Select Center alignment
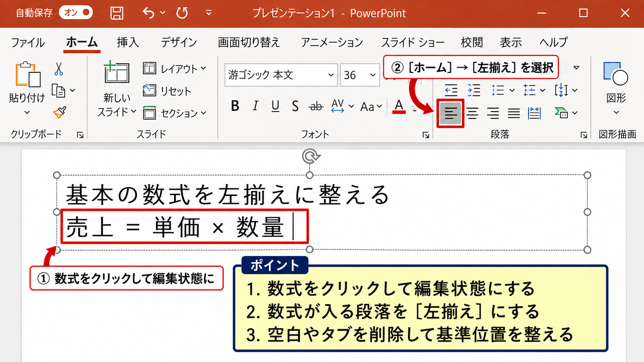The width and height of the screenshot is (644, 362). click(472, 113)
